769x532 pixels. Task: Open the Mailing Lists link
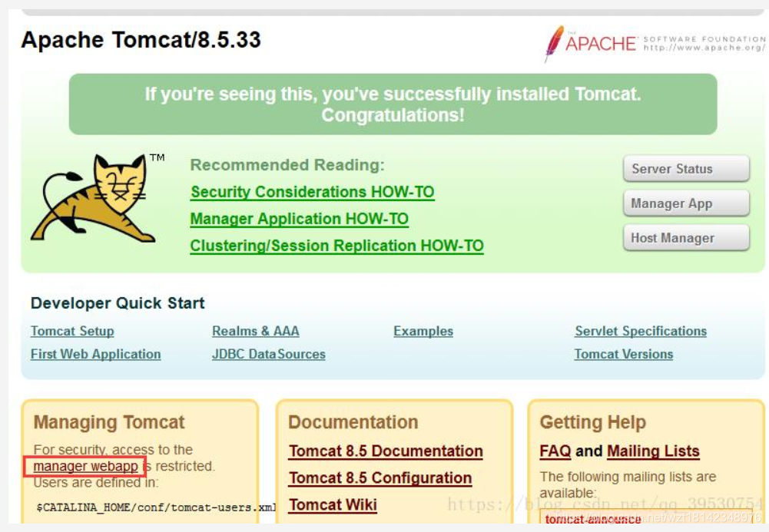point(653,451)
